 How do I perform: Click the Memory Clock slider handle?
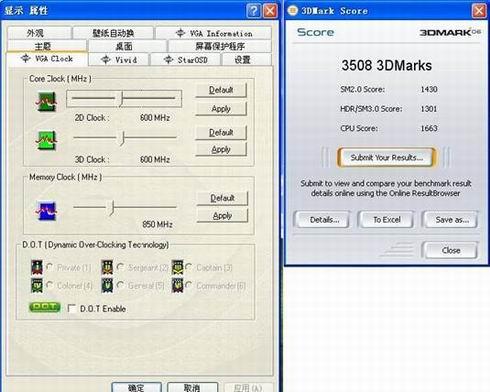tap(112, 208)
